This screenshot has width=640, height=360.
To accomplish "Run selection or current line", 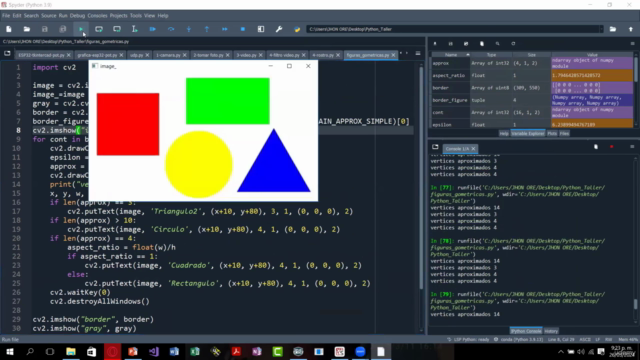I will point(135,29).
